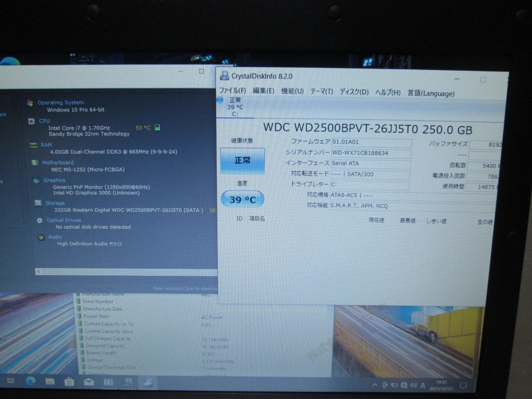
Task: Click the volume icon in system tray
Action: click(413, 385)
